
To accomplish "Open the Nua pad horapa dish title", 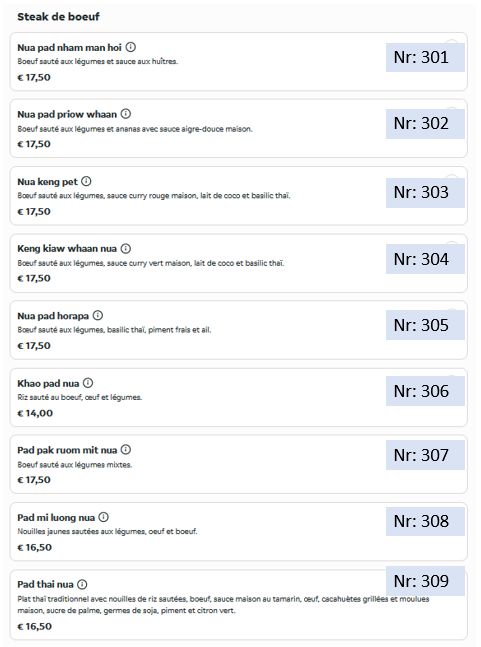I will pos(53,316).
